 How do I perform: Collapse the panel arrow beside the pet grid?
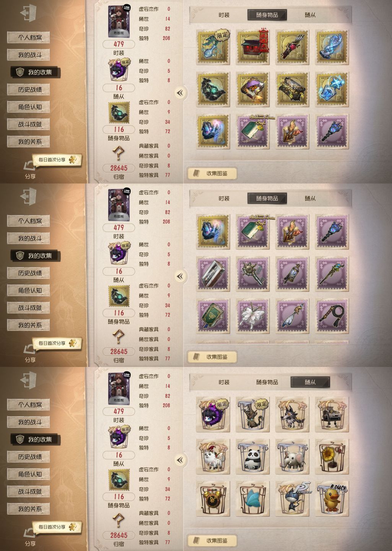point(180,460)
